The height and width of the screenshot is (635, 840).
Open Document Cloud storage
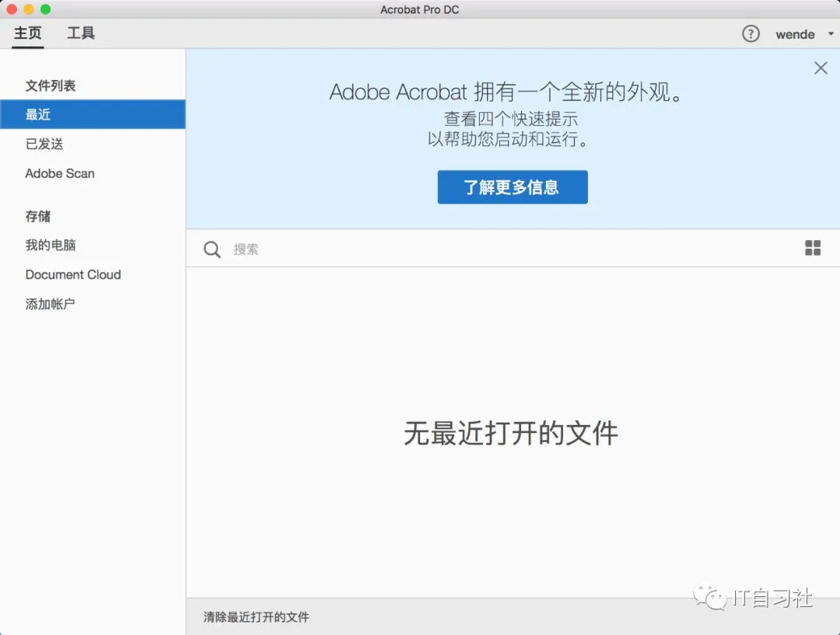(73, 274)
